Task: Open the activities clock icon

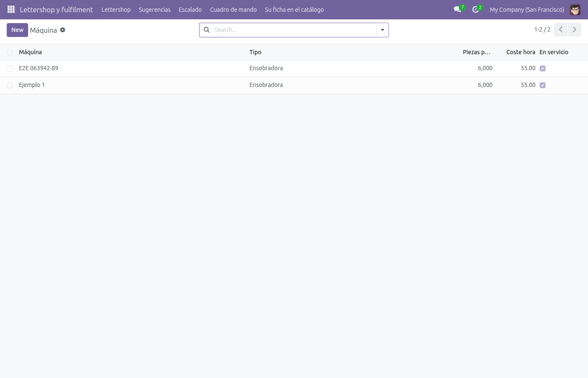Action: click(x=475, y=9)
